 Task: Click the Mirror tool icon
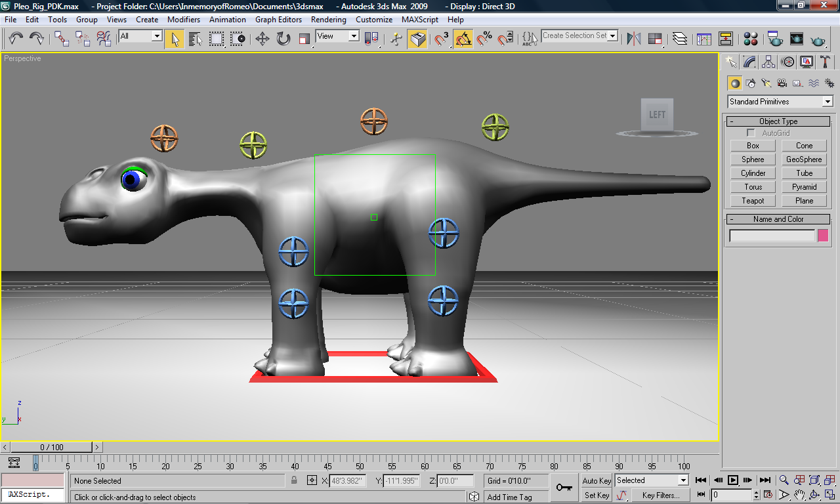point(634,39)
